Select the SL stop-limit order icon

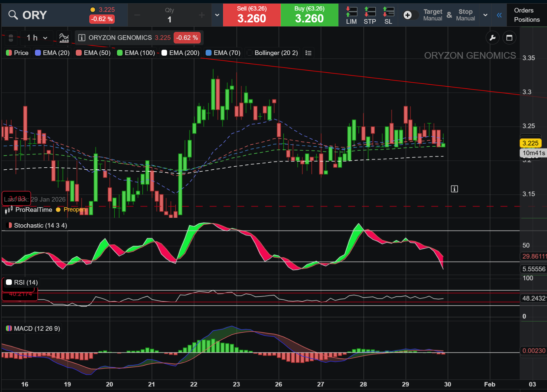(388, 15)
